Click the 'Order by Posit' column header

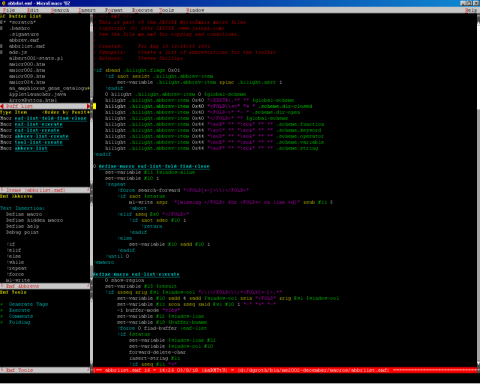tap(66, 112)
